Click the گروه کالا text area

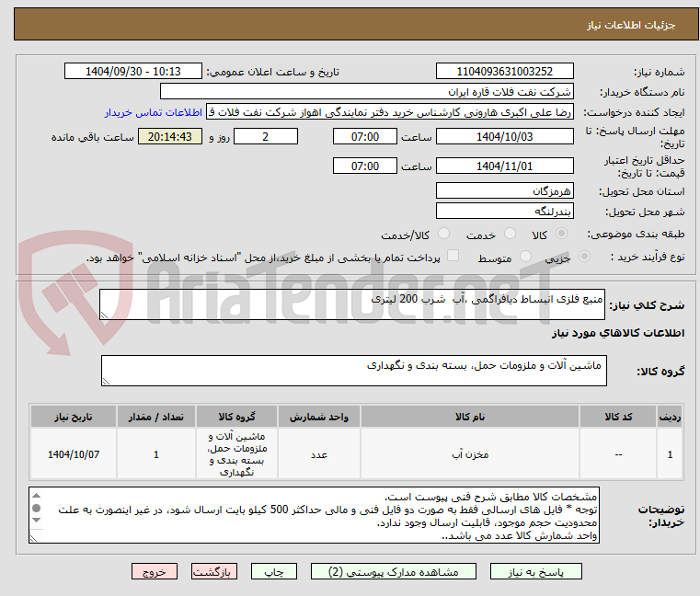pyautogui.click(x=354, y=371)
